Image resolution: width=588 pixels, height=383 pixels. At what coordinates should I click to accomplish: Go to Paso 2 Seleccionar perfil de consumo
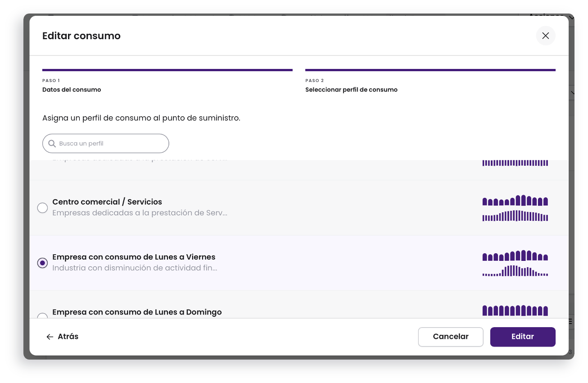pos(430,81)
